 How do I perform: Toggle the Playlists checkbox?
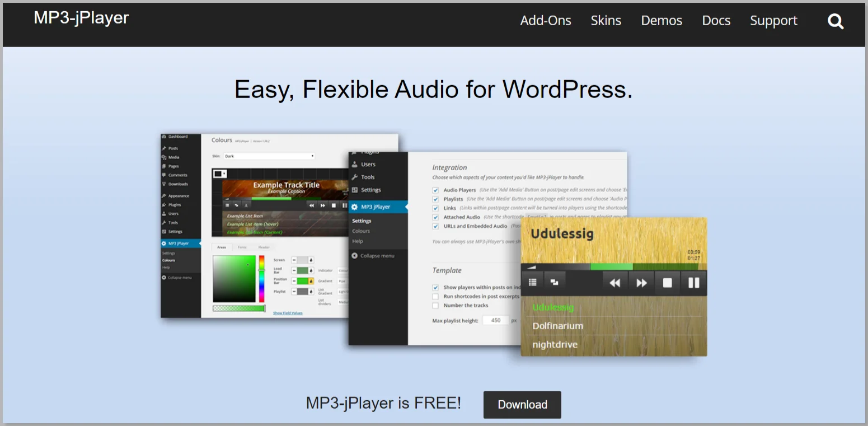(435, 199)
